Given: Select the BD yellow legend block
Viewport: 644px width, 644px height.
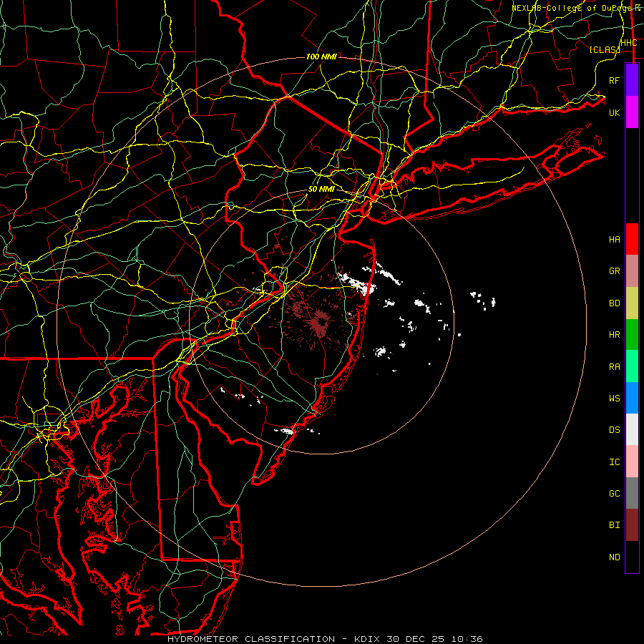Looking at the screenshot, I should pyautogui.click(x=632, y=303).
